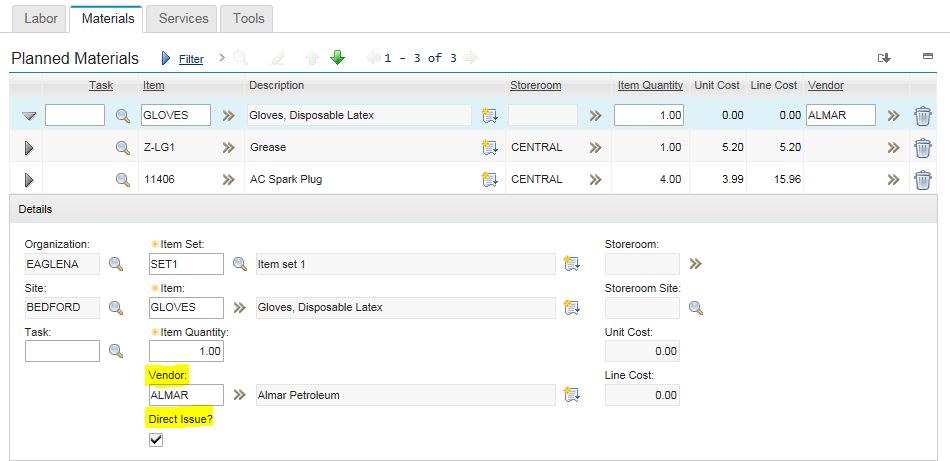Screen dimensions: 950x461
Task: Open the Services tab
Action: (183, 18)
